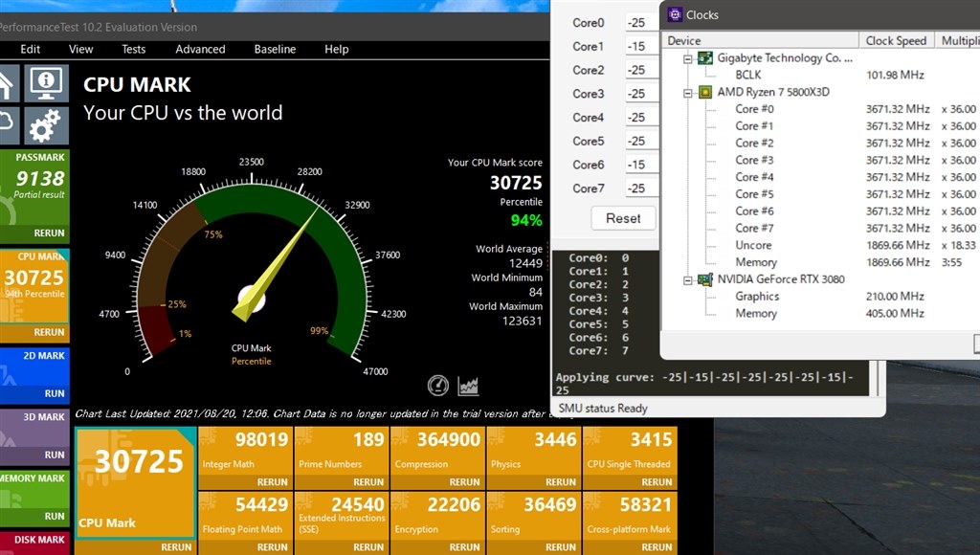Viewport: 980px width, 555px height.
Task: Click the Device column header in Clocks
Action: [760, 40]
